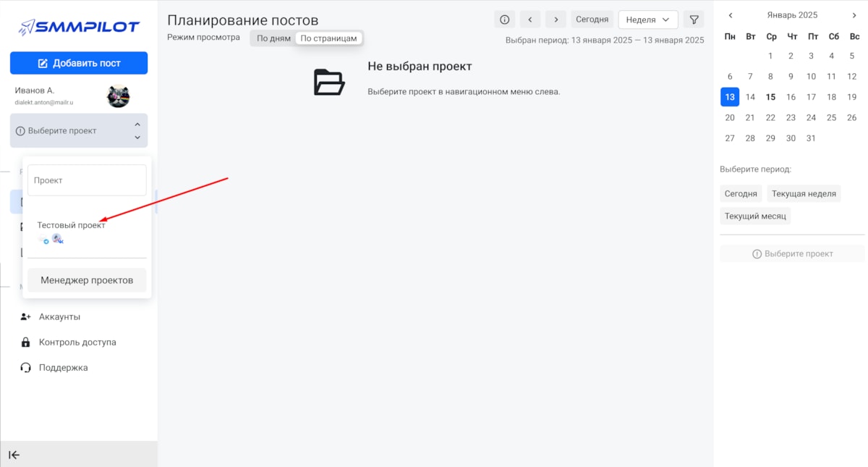Image resolution: width=868 pixels, height=467 pixels.
Task: Expand the project selector dropdown
Action: 79,131
